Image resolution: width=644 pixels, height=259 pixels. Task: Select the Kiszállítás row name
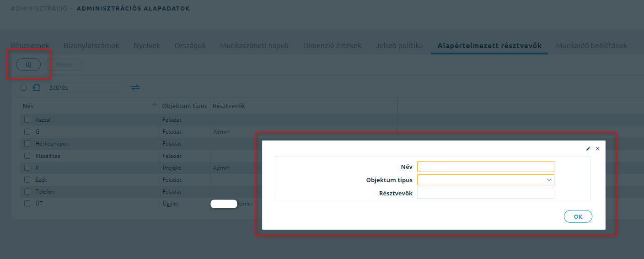point(48,156)
